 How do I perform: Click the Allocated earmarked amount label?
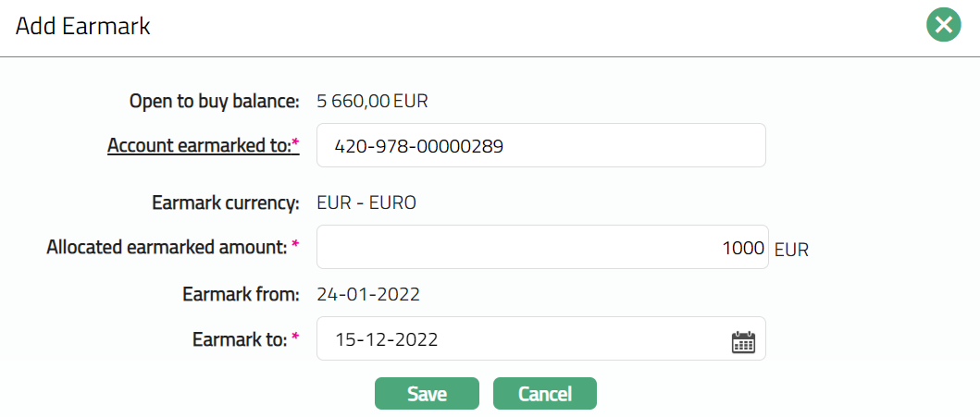(167, 247)
